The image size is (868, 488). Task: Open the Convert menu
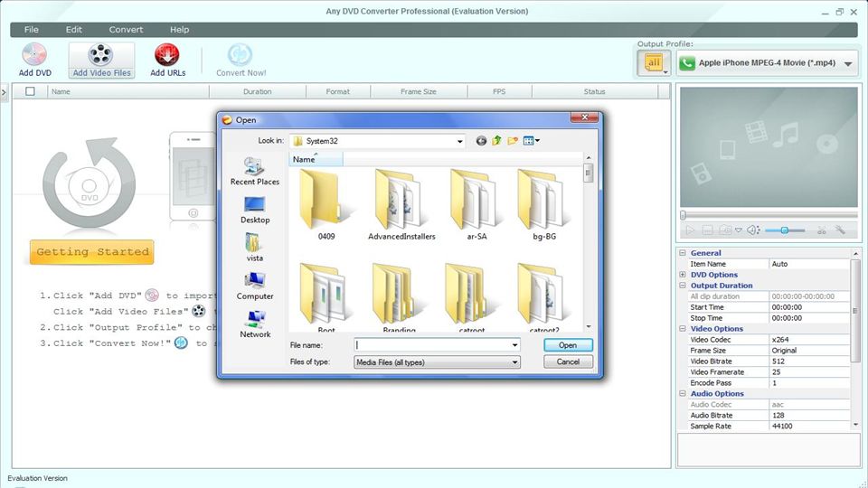point(126,29)
